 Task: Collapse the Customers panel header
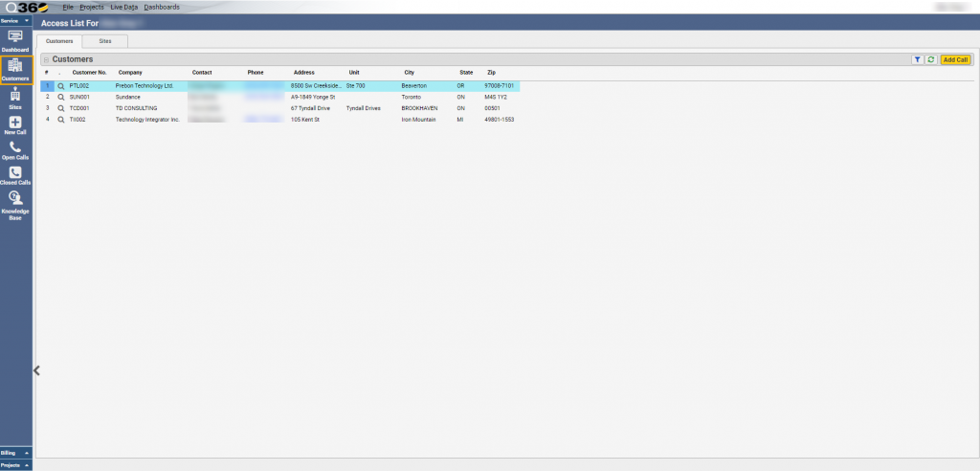pos(46,59)
